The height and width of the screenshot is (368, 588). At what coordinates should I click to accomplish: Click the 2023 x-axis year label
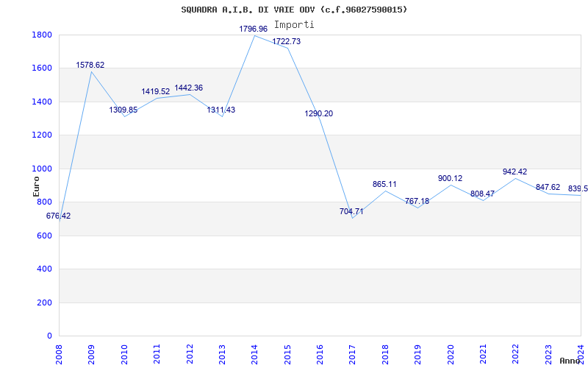[x=548, y=354]
